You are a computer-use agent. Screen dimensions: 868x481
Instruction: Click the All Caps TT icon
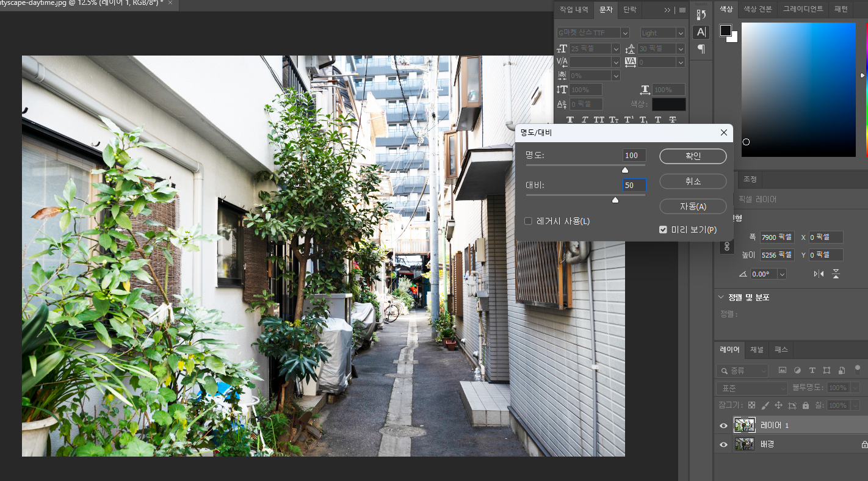pyautogui.click(x=599, y=120)
